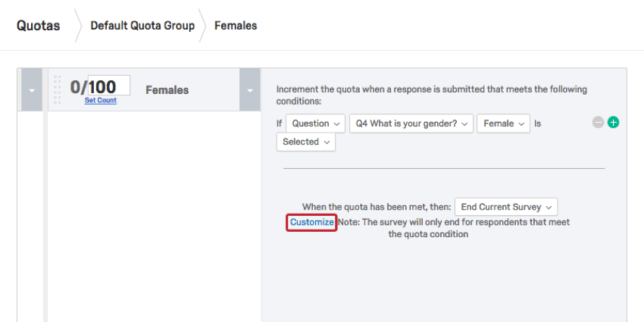Click the 'Increment the quota' condition description
Screen dimensions: 644x322
[x=431, y=95]
